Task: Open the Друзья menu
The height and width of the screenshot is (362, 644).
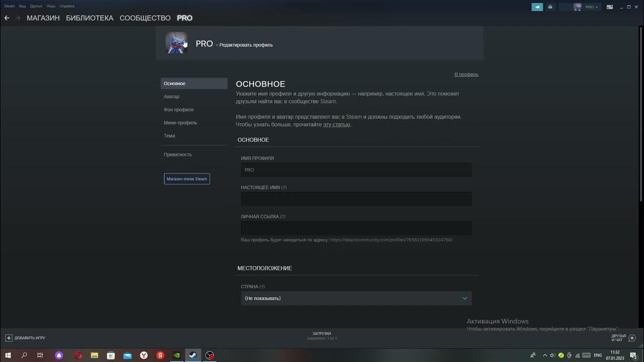Action: coord(36,6)
